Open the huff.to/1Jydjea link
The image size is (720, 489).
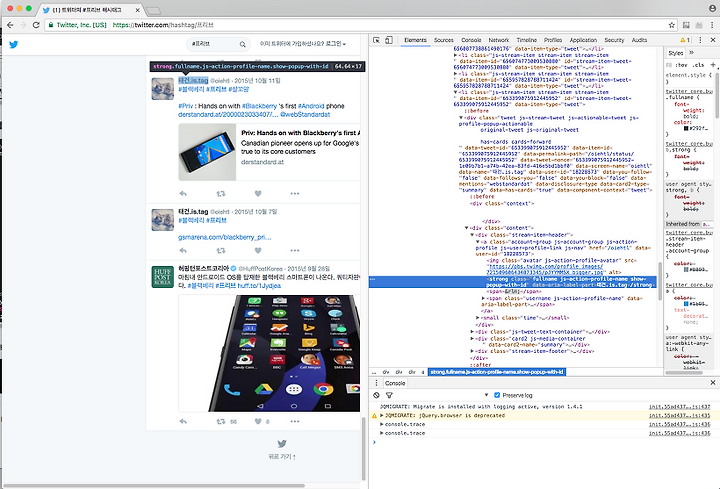pos(259,286)
